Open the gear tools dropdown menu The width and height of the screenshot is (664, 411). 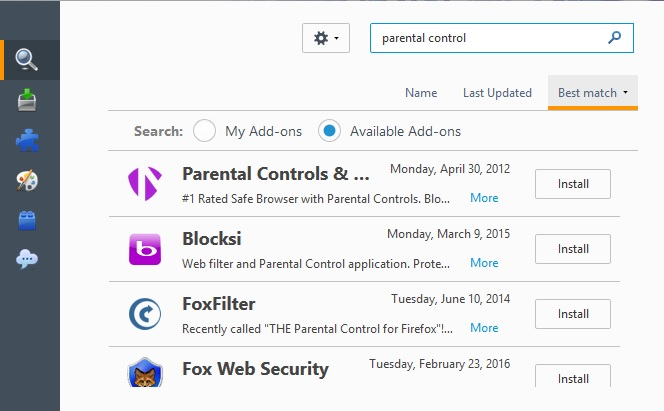(326, 38)
